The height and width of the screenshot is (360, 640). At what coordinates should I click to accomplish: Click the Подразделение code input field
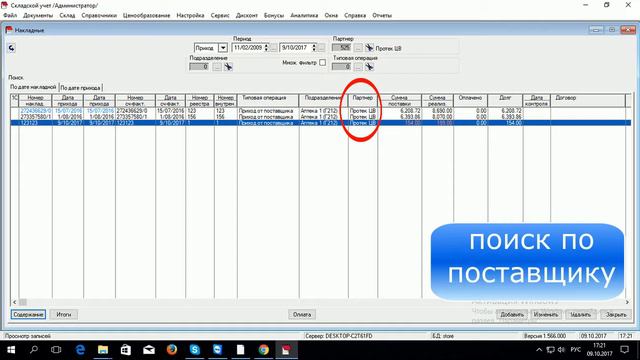coord(199,67)
